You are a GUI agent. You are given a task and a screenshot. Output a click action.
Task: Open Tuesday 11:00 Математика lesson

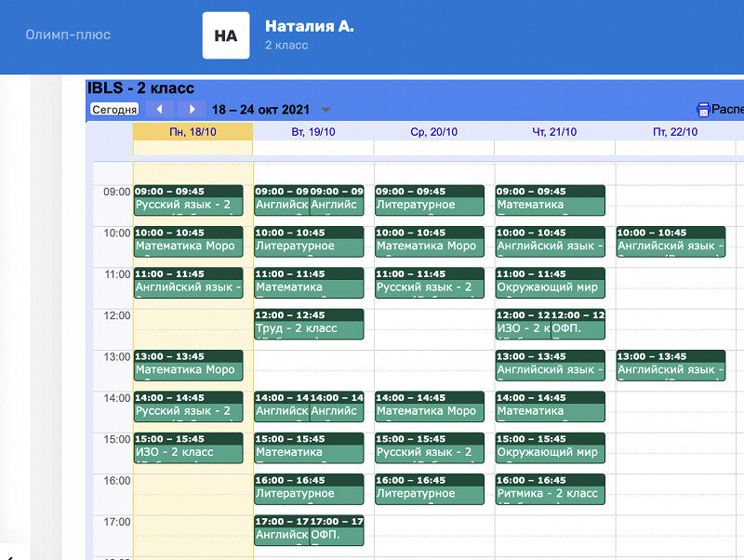click(x=309, y=283)
